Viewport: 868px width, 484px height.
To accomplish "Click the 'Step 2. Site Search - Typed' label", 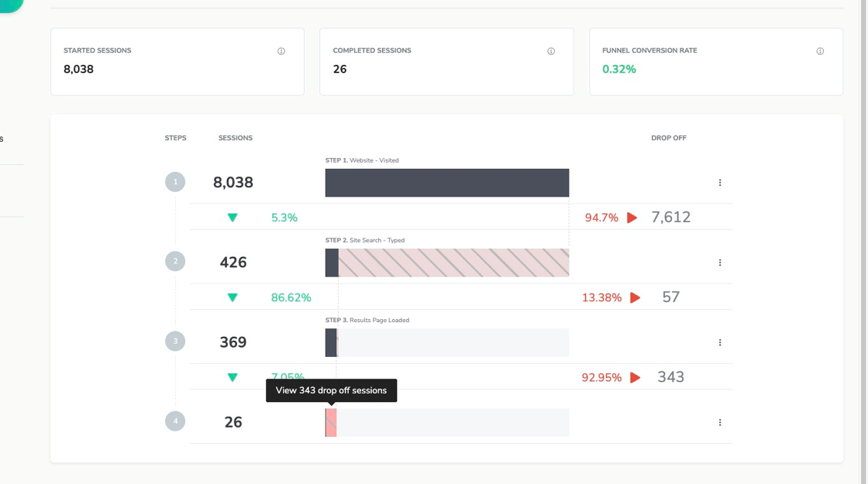I will point(365,240).
